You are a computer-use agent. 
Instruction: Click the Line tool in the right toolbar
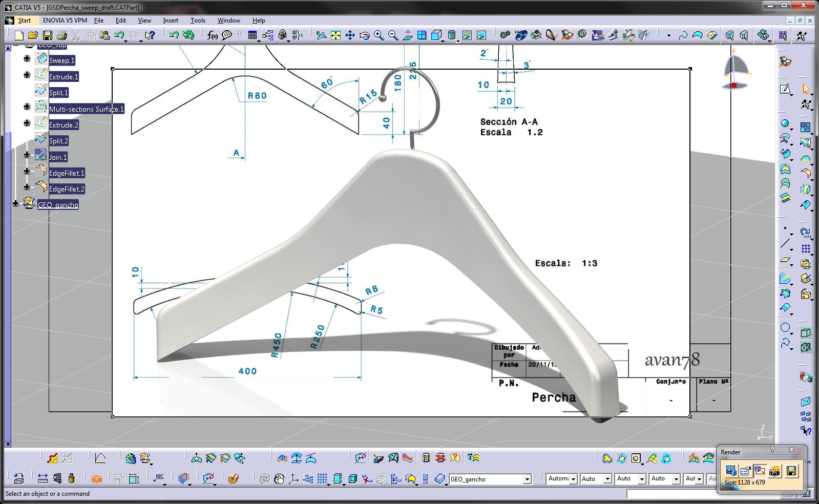click(x=785, y=244)
